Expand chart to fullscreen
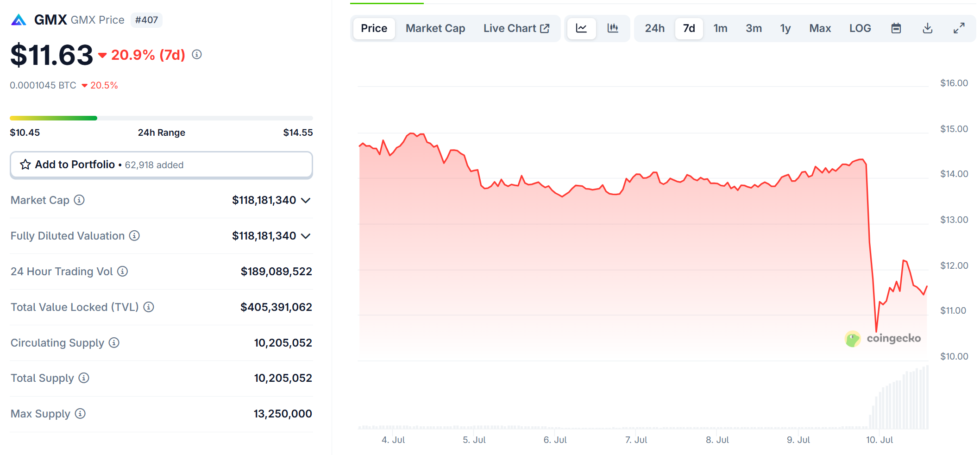 pos(959,28)
